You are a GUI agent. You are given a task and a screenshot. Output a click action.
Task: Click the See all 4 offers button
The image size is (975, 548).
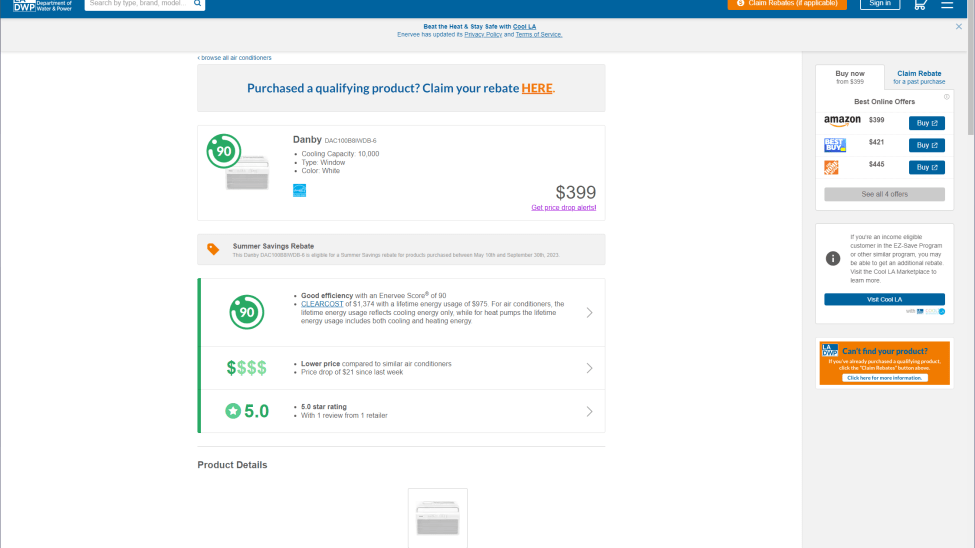pos(884,194)
